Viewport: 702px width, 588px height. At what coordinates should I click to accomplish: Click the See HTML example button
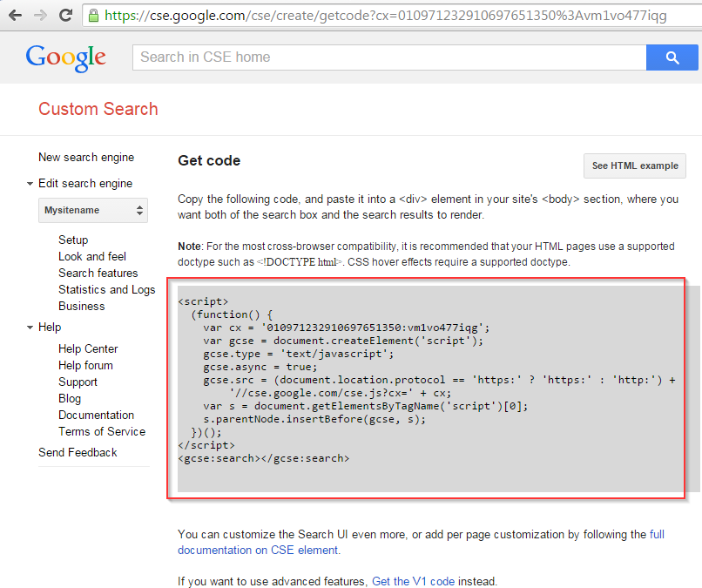634,166
